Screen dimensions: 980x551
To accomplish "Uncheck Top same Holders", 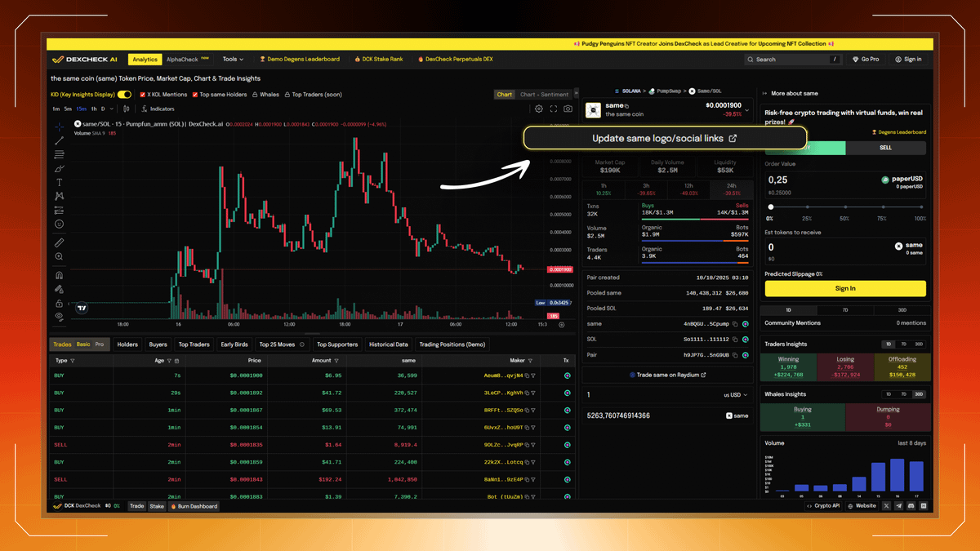I will [x=195, y=95].
